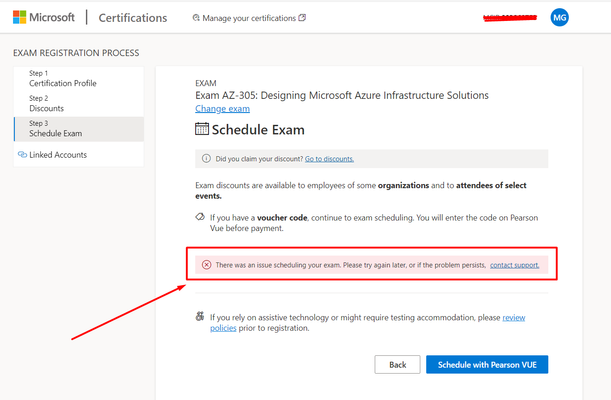Click the Microsoft logo
Viewport: 611px width, 400px height.
pos(43,18)
